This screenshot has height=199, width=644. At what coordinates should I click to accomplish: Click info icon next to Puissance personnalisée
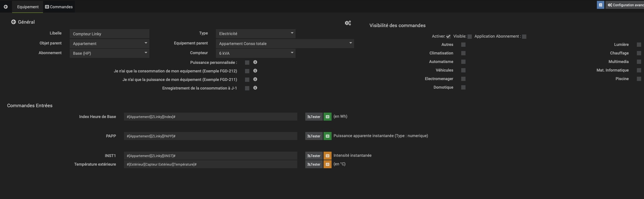255,62
